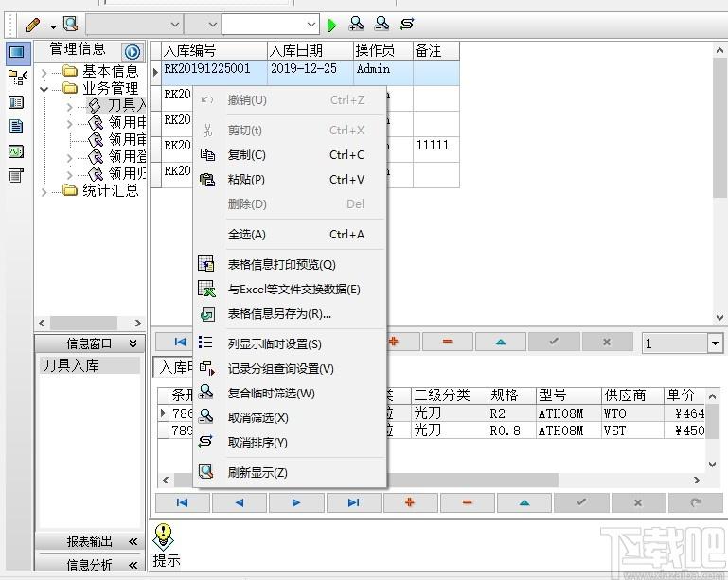
Task: Go to next record in lower navigator
Action: click(296, 502)
